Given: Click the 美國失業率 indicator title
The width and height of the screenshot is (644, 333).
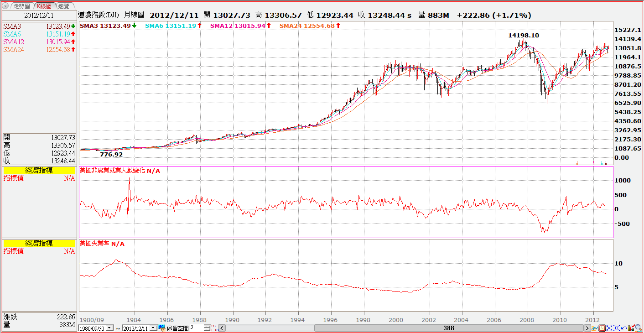Looking at the screenshot, I should click(94, 244).
